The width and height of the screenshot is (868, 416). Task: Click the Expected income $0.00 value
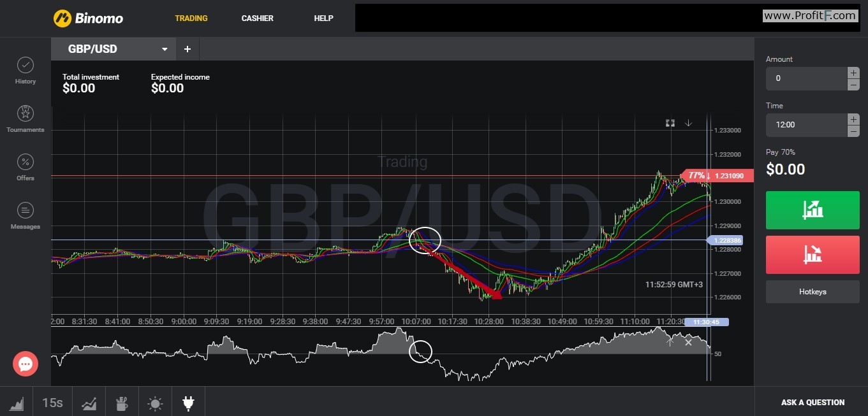pyautogui.click(x=168, y=89)
